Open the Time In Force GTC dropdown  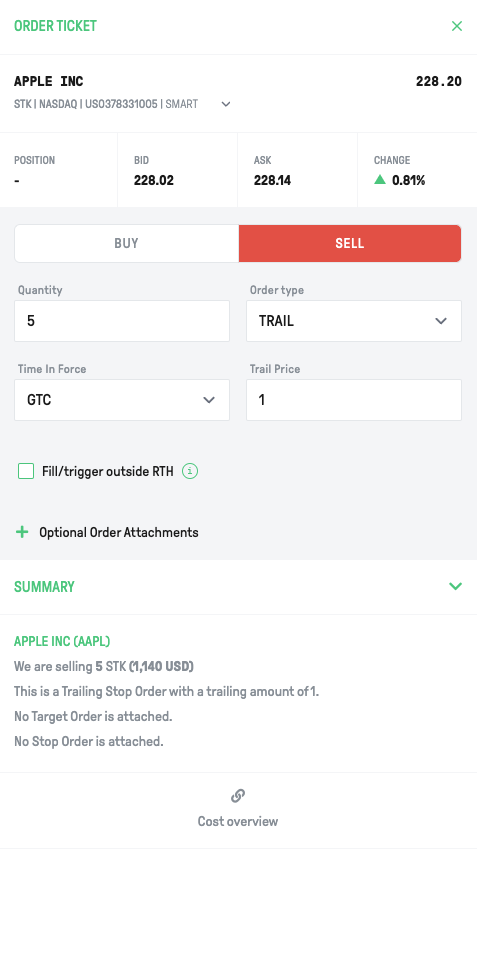coord(122,400)
